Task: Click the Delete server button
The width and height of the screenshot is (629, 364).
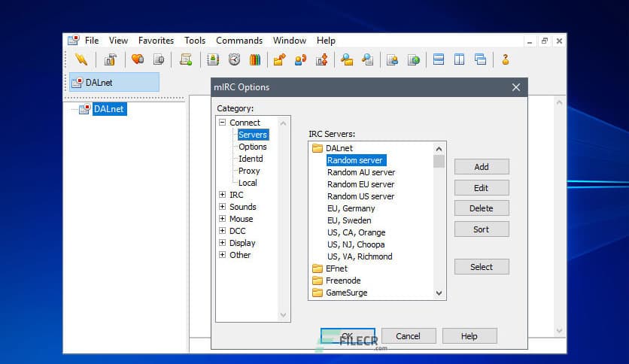Action: (482, 208)
